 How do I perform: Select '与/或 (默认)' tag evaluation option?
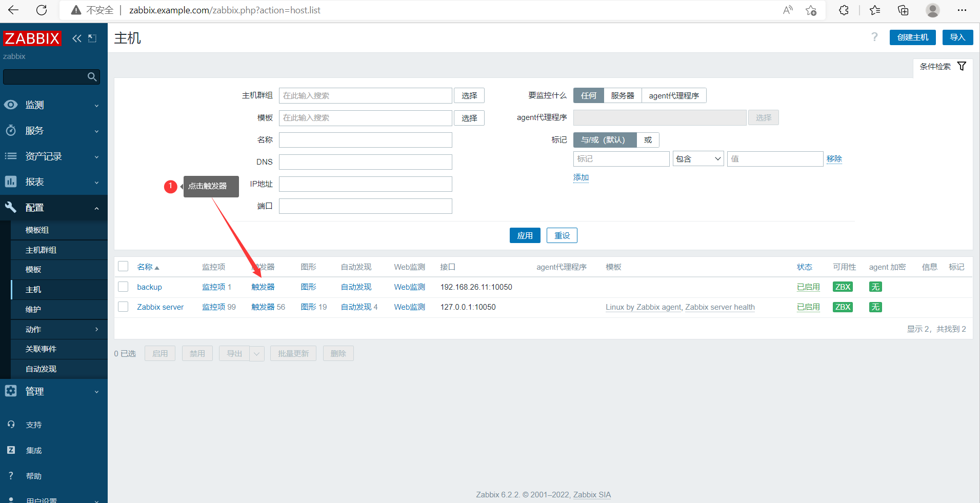[605, 140]
